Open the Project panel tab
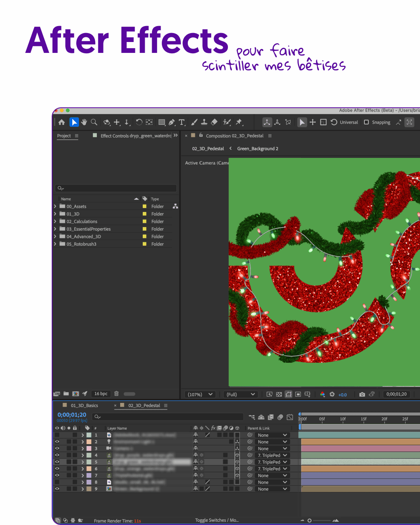The width and height of the screenshot is (420, 525). (64, 136)
